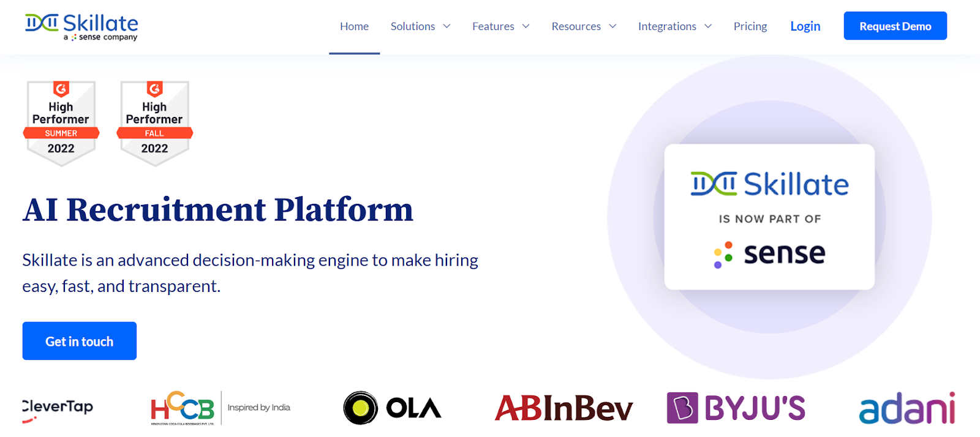Click the Login link
This screenshot has height=437, width=980.
805,26
